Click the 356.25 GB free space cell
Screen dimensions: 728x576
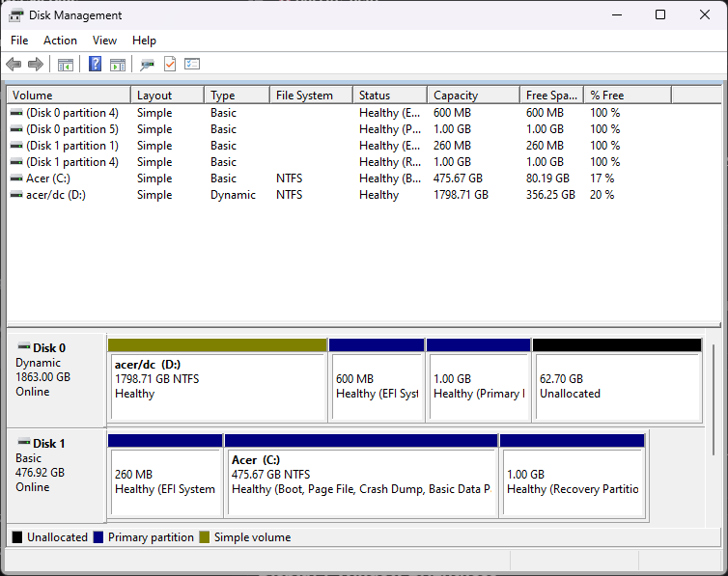(550, 195)
